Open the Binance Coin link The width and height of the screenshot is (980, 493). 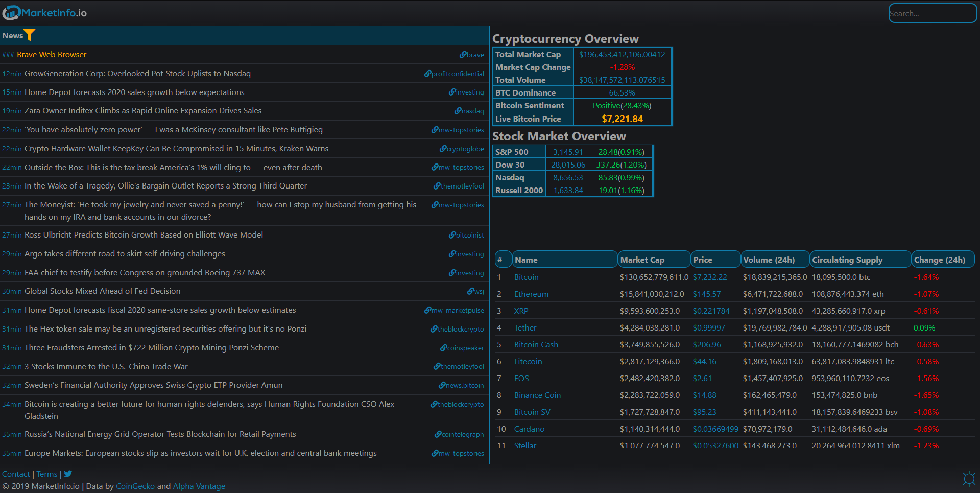pos(537,395)
